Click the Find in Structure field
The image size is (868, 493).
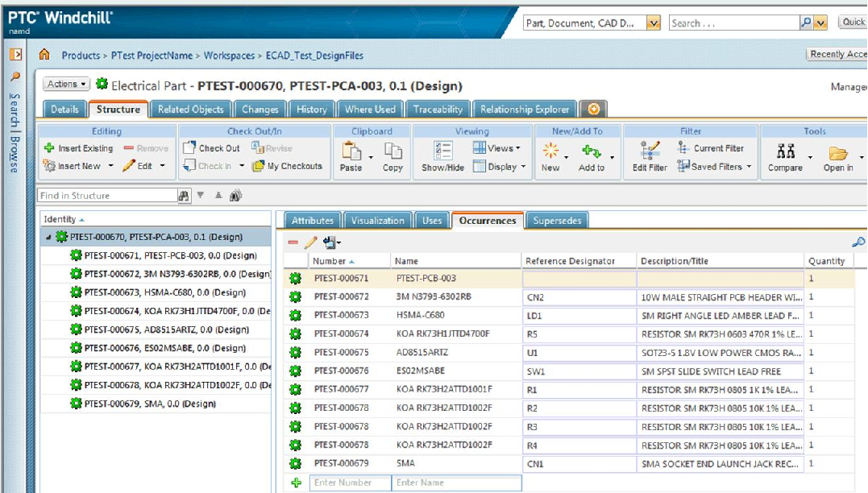point(107,195)
